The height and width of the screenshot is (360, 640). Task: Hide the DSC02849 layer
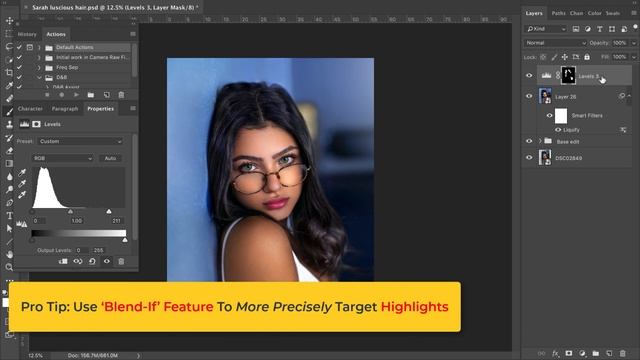click(529, 158)
